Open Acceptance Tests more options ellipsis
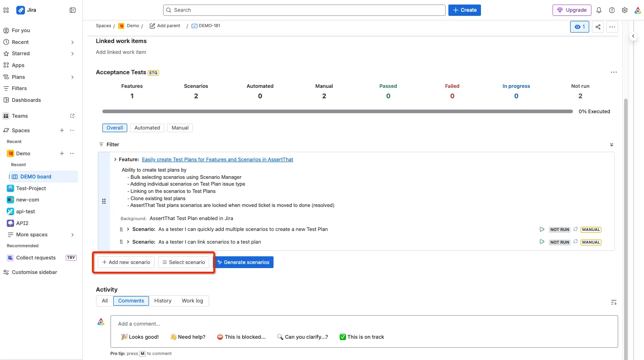644x360 pixels. pos(614,72)
